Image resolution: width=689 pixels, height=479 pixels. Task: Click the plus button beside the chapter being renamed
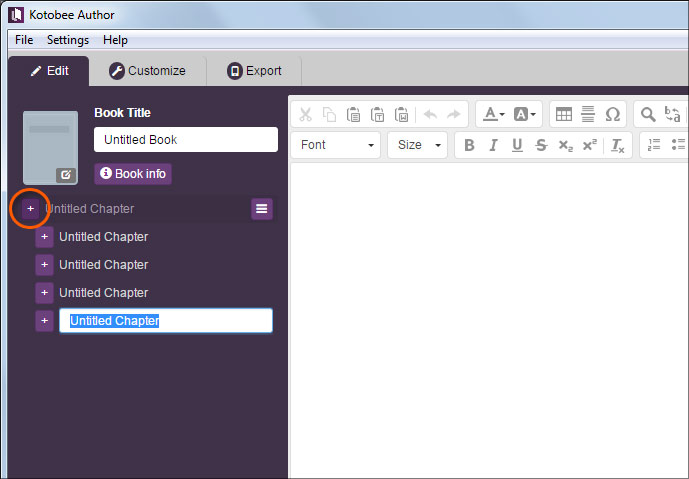pos(44,321)
